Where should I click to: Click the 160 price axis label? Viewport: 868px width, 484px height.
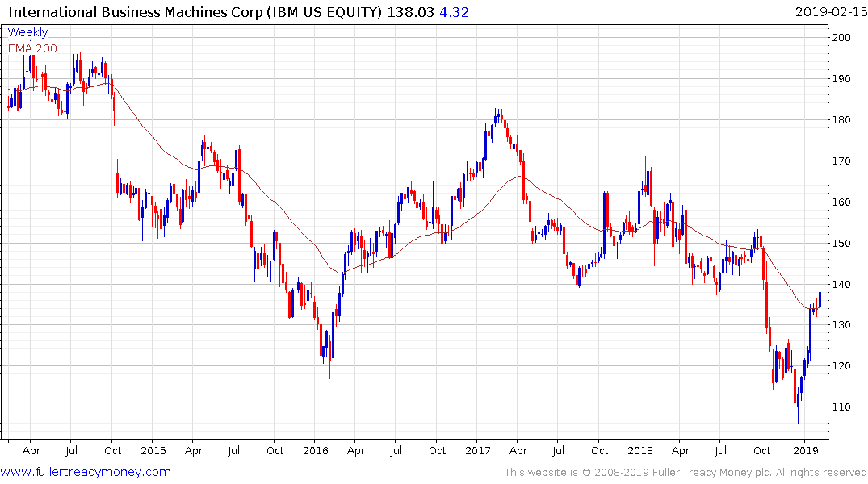(841, 202)
